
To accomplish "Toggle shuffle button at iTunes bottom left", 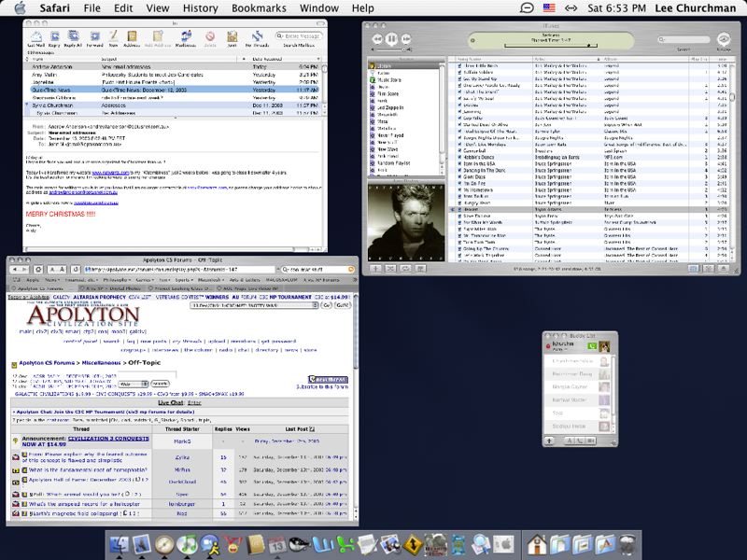I will point(388,269).
